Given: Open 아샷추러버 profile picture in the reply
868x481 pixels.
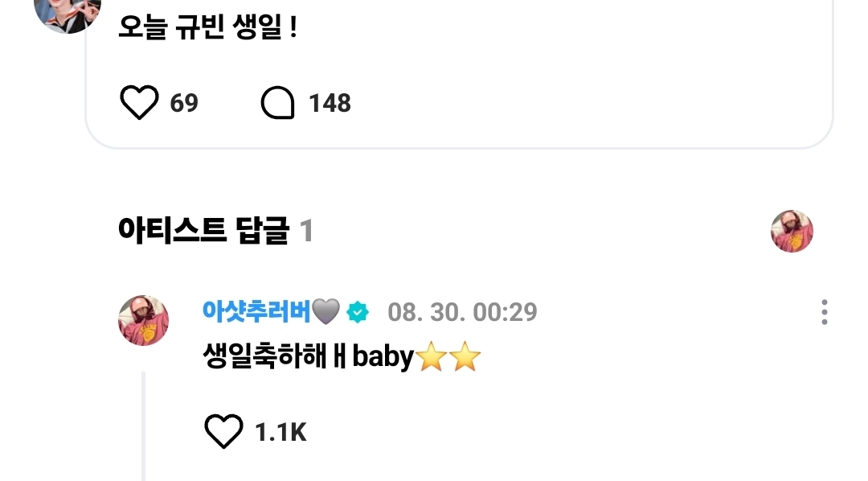Looking at the screenshot, I should tap(143, 320).
